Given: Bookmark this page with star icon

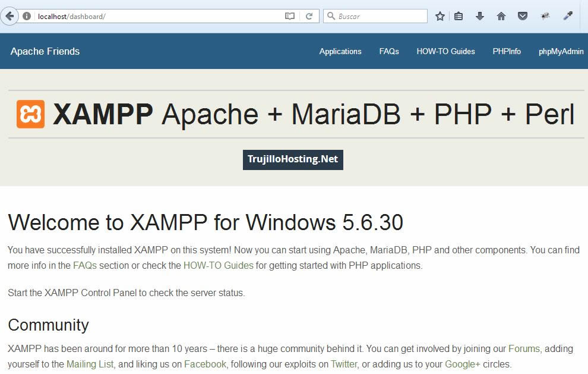Looking at the screenshot, I should tap(440, 16).
